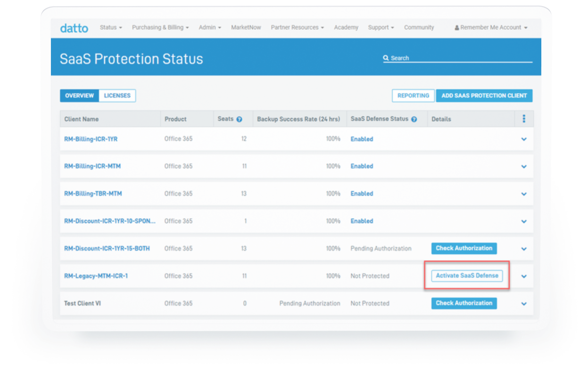The height and width of the screenshot is (374, 588).
Task: Expand the RM-Billing-ICR-MTM row chevron
Action: coord(524,167)
